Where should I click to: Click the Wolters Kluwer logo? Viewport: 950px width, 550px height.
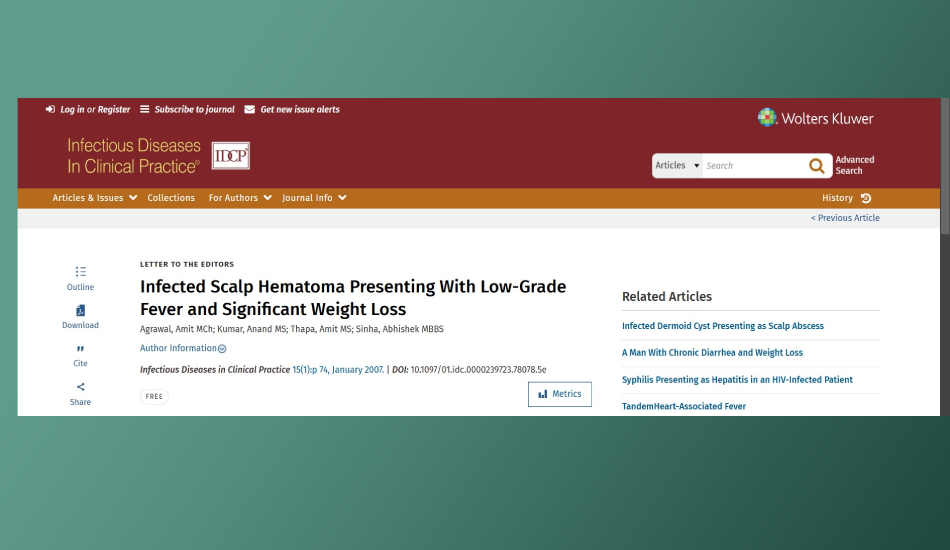(815, 118)
